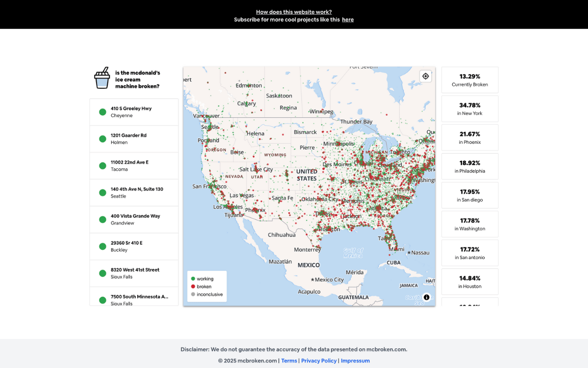Click the Las Vegas label on map
588x368 pixels.
point(242,195)
